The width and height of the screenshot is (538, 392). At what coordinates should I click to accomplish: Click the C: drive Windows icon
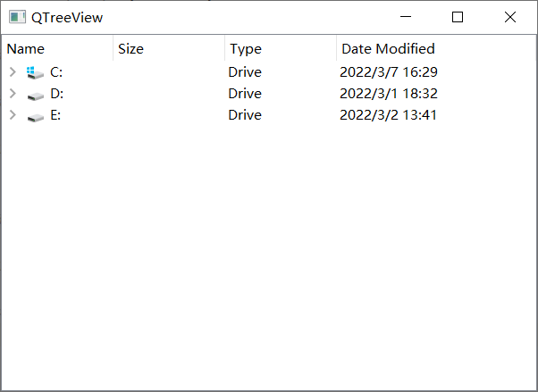pyautogui.click(x=36, y=72)
